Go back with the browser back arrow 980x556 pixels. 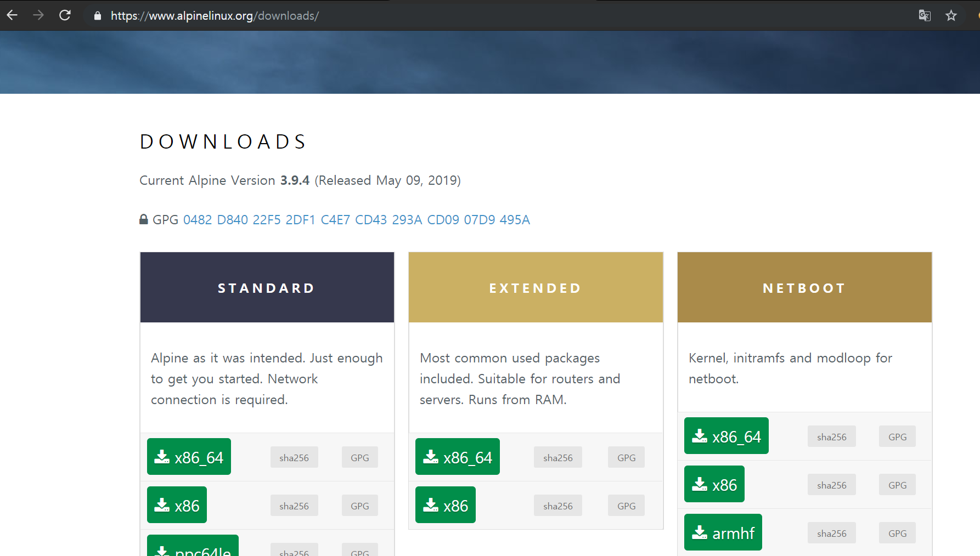click(x=12, y=15)
